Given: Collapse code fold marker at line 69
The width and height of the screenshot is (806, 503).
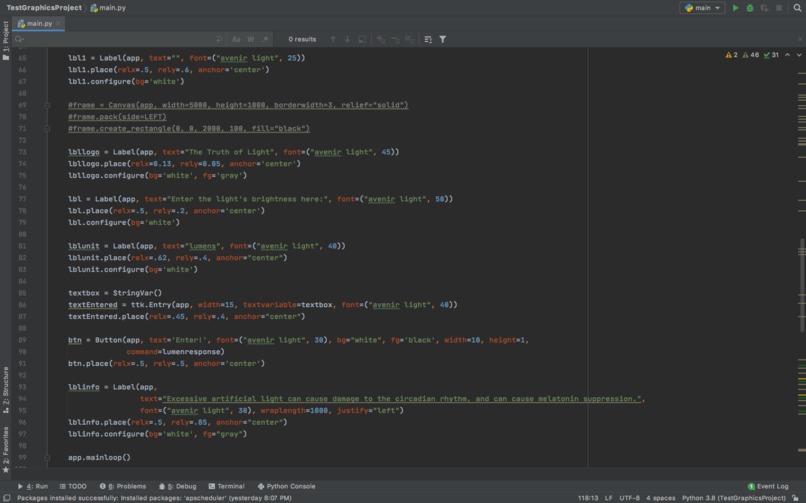Looking at the screenshot, I should coord(47,105).
